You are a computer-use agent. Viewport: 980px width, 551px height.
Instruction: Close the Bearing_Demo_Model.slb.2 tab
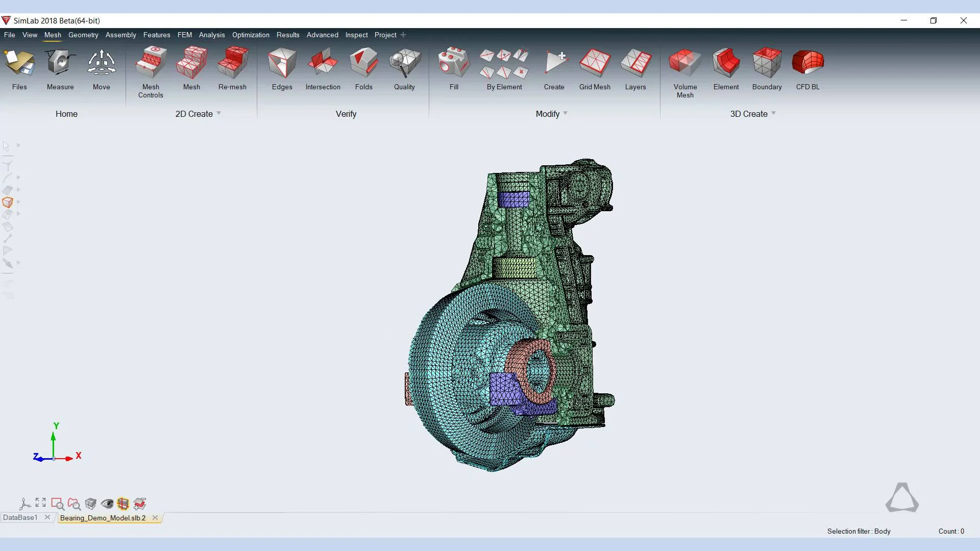pos(155,517)
